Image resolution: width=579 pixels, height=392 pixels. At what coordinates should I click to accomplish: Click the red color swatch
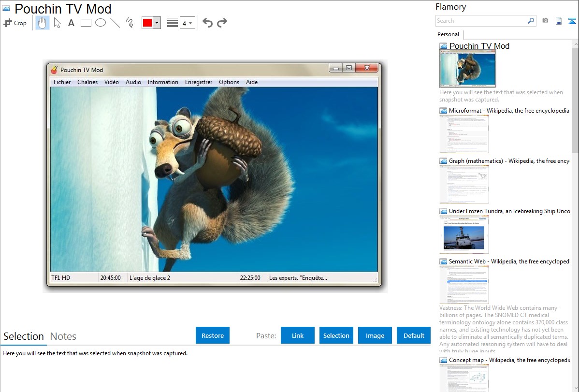[x=147, y=23]
